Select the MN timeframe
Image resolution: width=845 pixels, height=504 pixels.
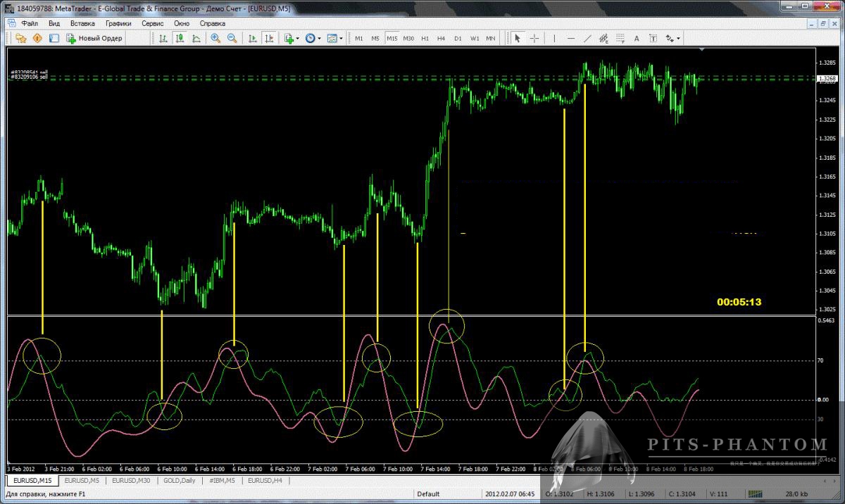click(491, 38)
